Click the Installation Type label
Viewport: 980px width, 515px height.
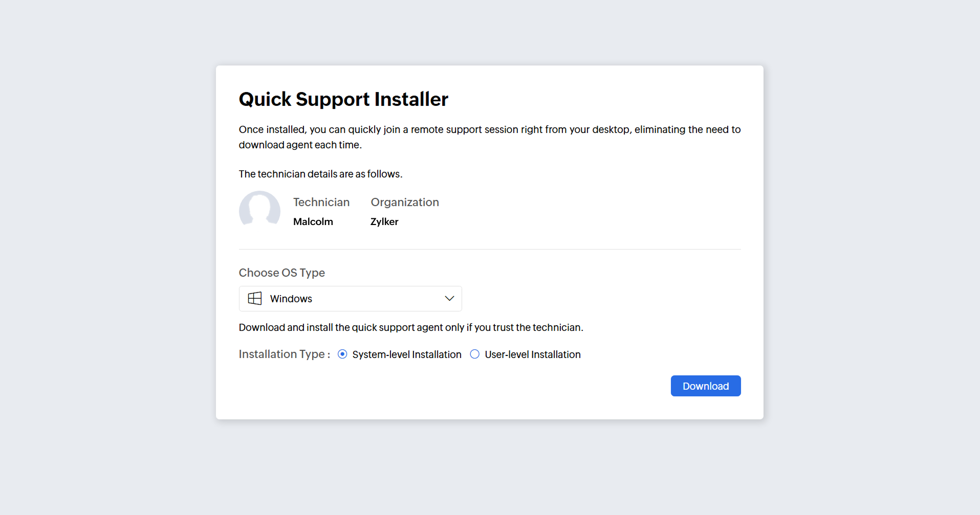(x=284, y=354)
